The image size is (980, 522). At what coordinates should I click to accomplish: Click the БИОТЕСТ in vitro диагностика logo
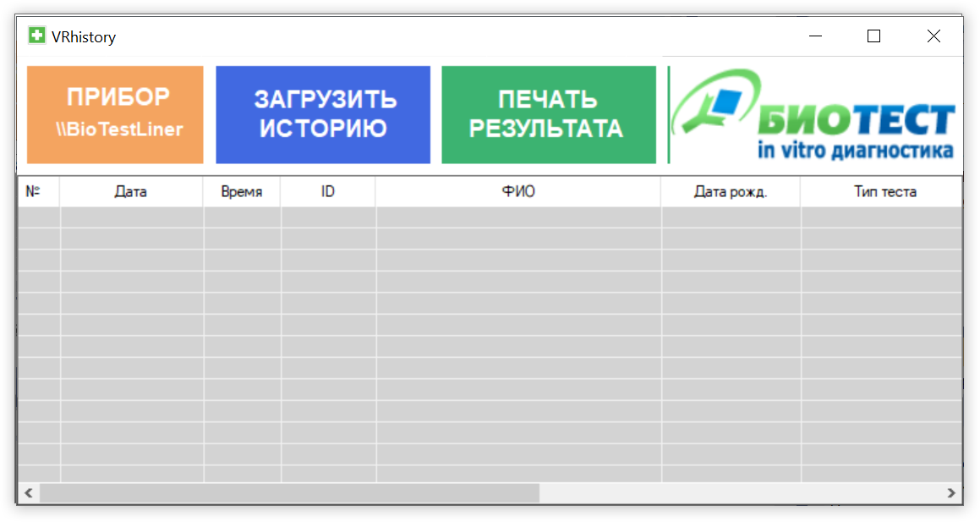[x=813, y=115]
